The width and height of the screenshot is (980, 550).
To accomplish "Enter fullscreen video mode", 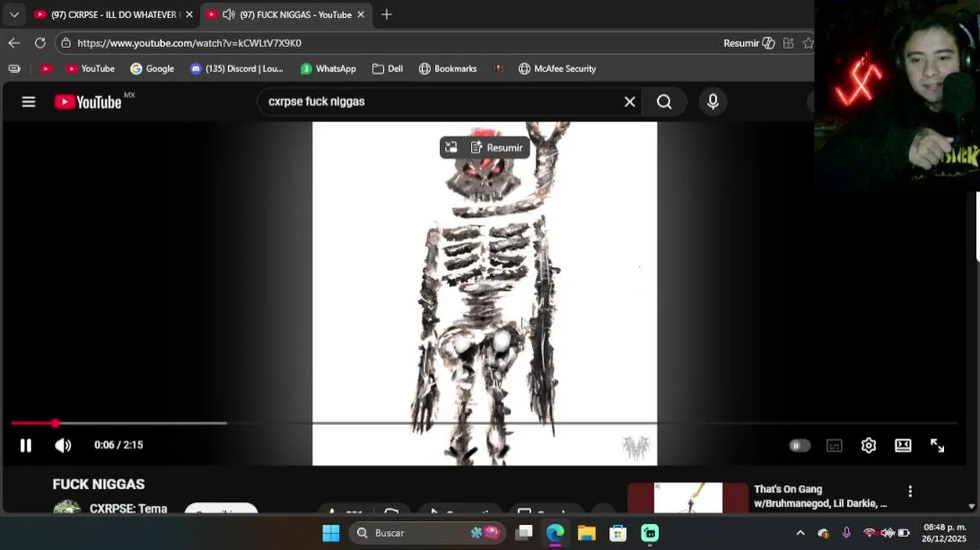I will click(x=937, y=445).
